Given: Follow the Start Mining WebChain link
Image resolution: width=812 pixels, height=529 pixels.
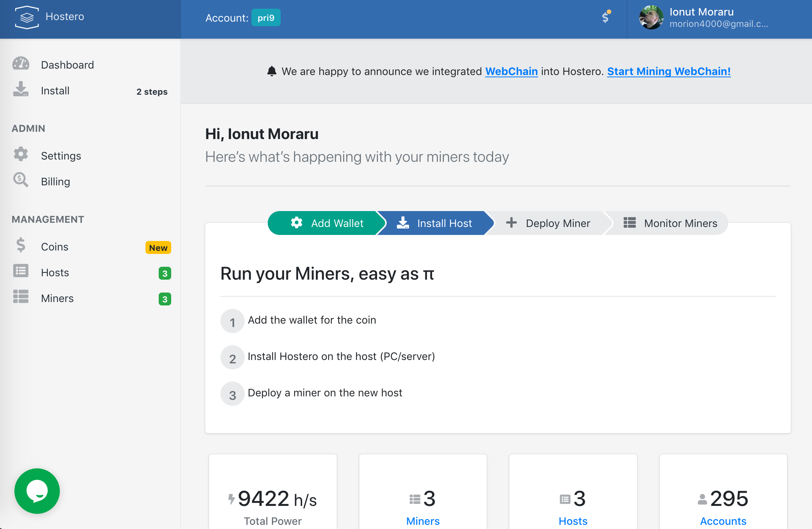Looking at the screenshot, I should pyautogui.click(x=669, y=71).
